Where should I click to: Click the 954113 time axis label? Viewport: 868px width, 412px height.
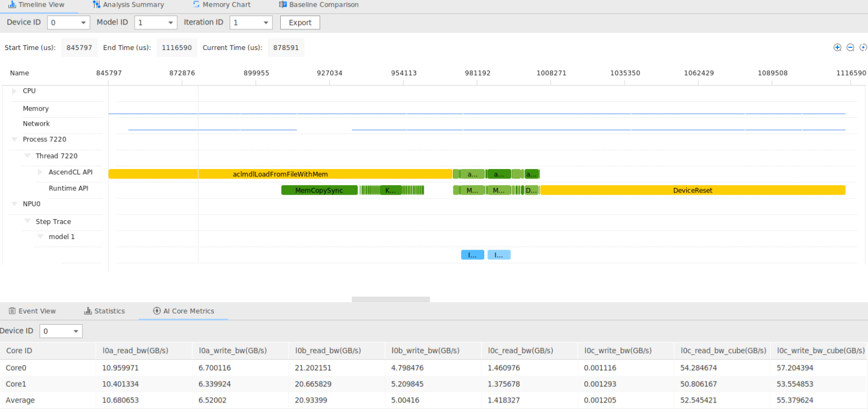(404, 73)
